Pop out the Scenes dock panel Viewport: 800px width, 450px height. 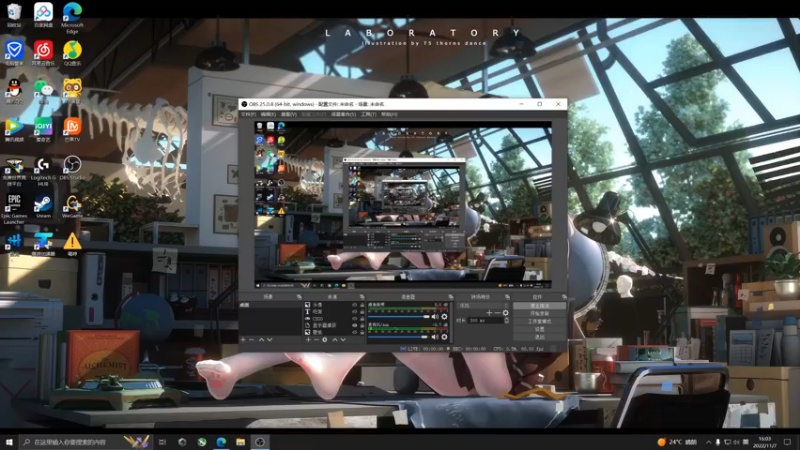299,297
